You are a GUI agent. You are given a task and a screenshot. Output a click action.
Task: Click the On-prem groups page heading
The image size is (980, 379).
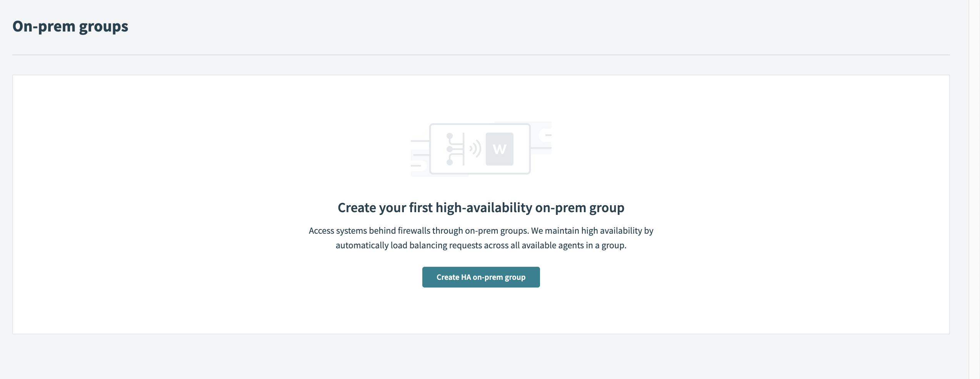click(x=71, y=26)
